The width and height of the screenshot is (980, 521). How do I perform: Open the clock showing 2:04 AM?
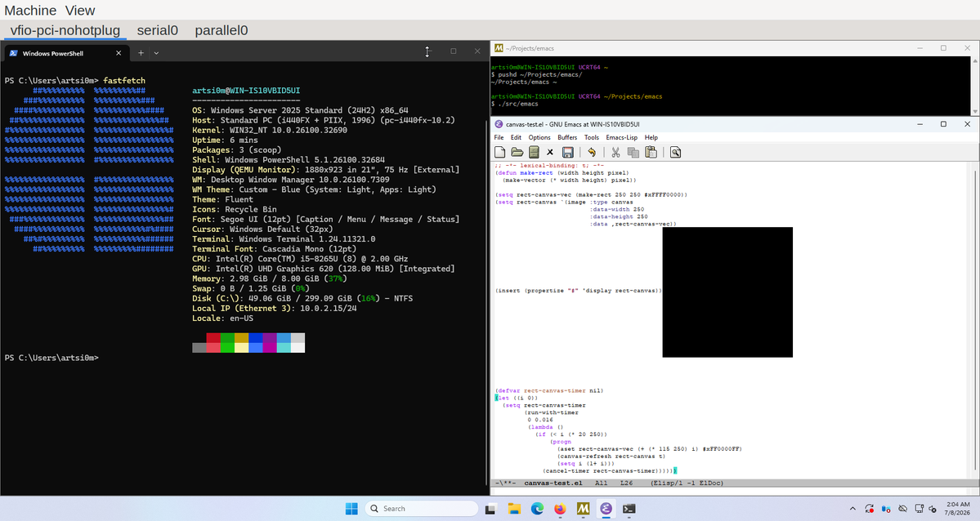[x=957, y=508]
